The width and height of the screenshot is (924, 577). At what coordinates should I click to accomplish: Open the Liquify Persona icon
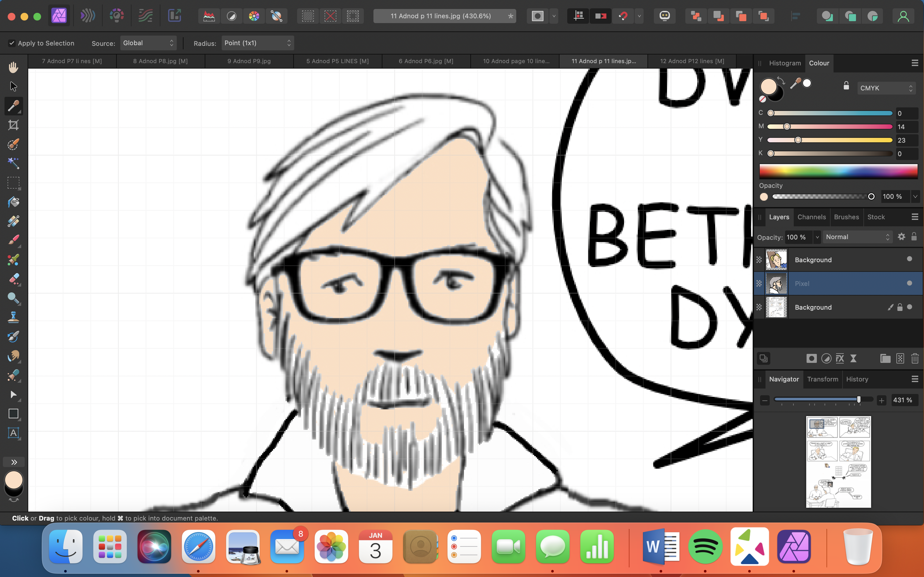coord(88,16)
